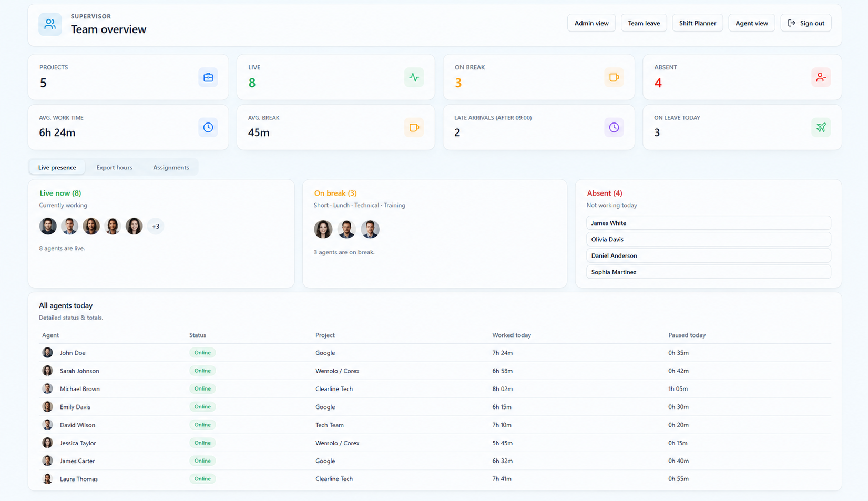Screen dimensions: 868x501
Task: Click John Doe's Online status badge
Action: [x=202, y=353]
